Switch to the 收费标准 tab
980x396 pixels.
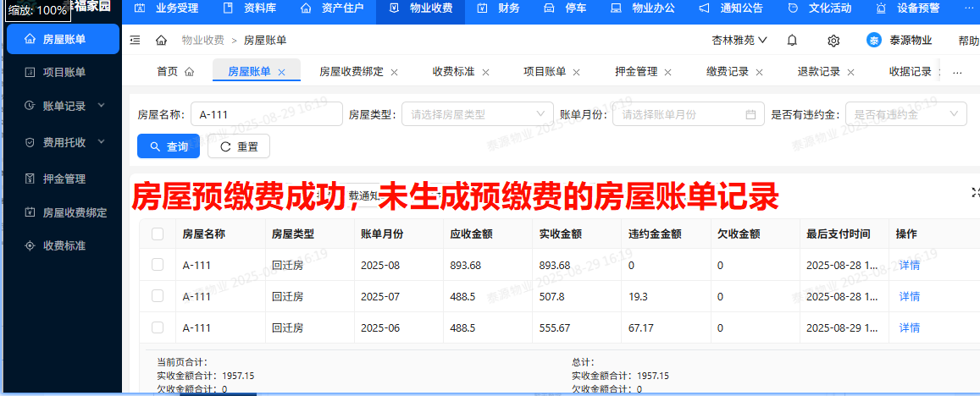[x=454, y=72]
